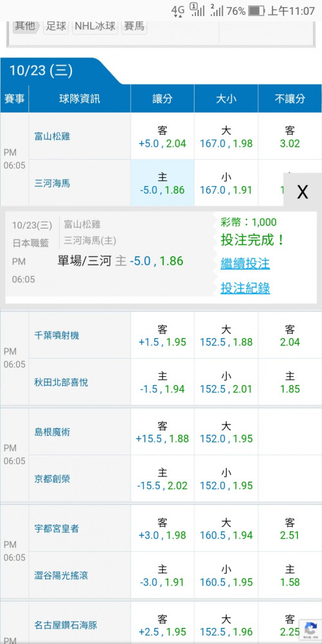Choose 京都創榮 home spread -15.5, 2.02
Viewport: 322px width, 644px height.
pyautogui.click(x=162, y=478)
